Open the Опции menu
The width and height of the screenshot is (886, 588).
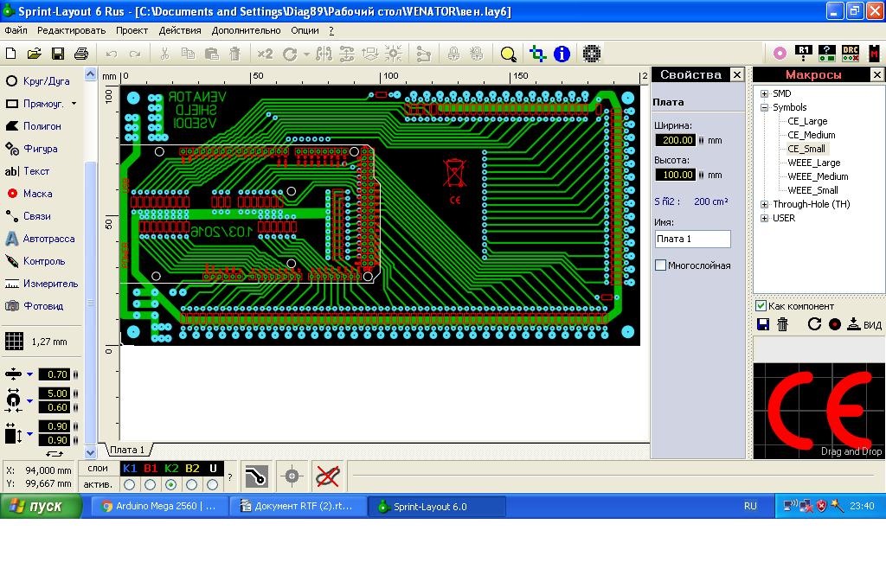point(305,30)
